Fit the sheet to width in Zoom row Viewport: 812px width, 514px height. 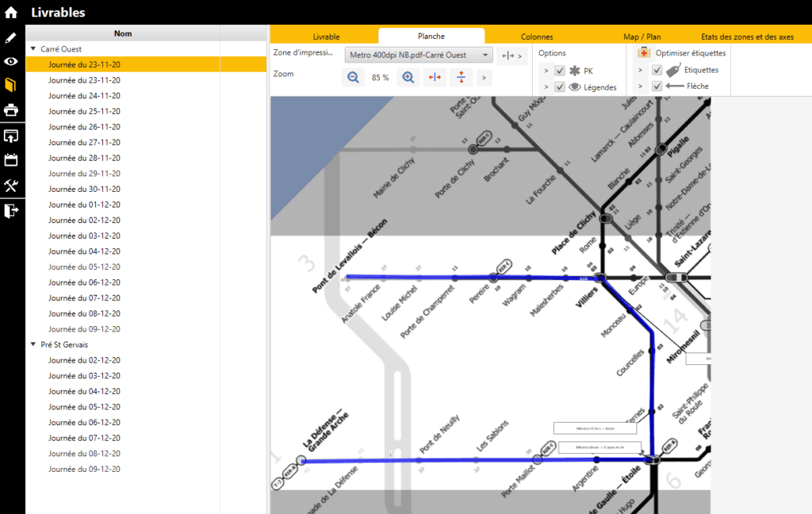click(x=435, y=78)
